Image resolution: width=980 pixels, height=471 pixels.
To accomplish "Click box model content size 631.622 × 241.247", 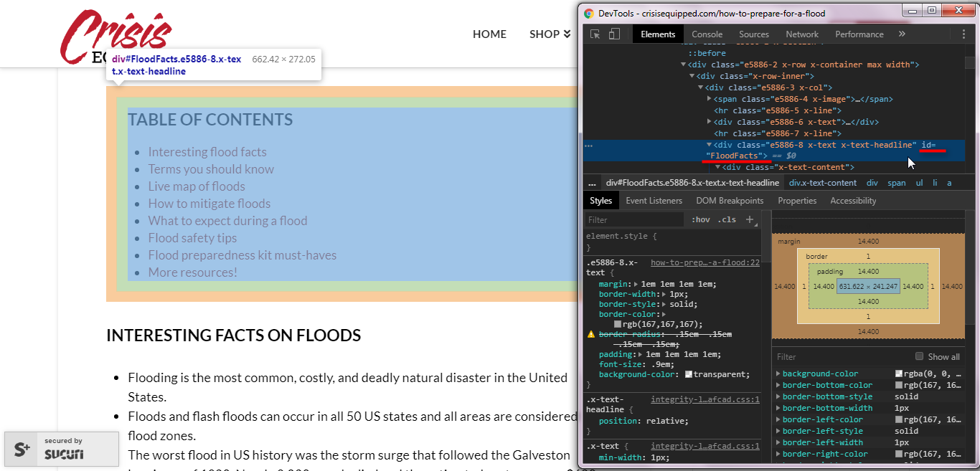I will coord(868,286).
